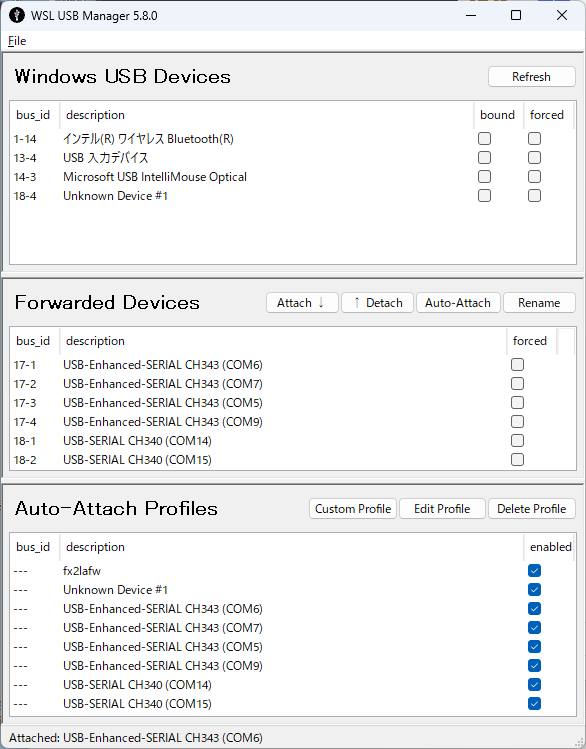Check forced for Microsoft USB IntelliMouse Optical
Viewport: 586px width, 749px height.
(x=534, y=177)
